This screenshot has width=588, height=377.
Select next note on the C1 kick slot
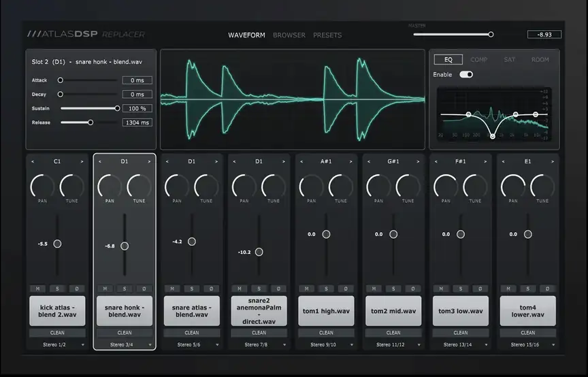coord(82,162)
